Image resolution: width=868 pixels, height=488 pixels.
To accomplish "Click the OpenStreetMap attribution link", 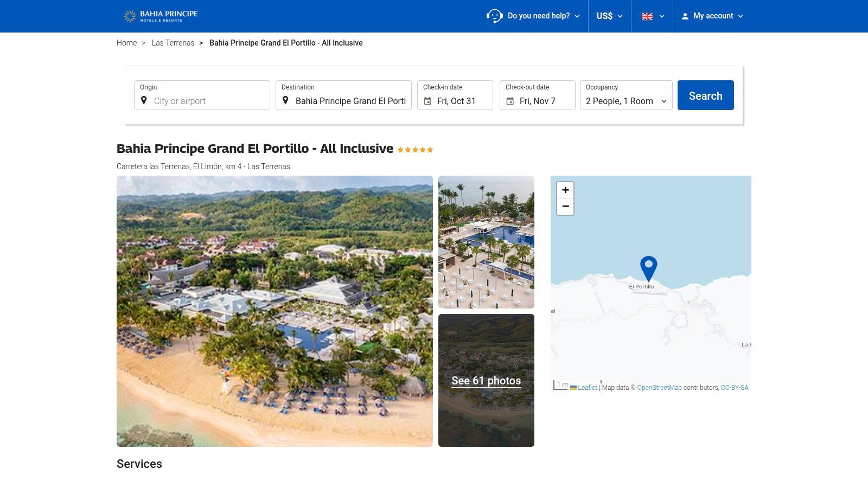I will (x=659, y=388).
